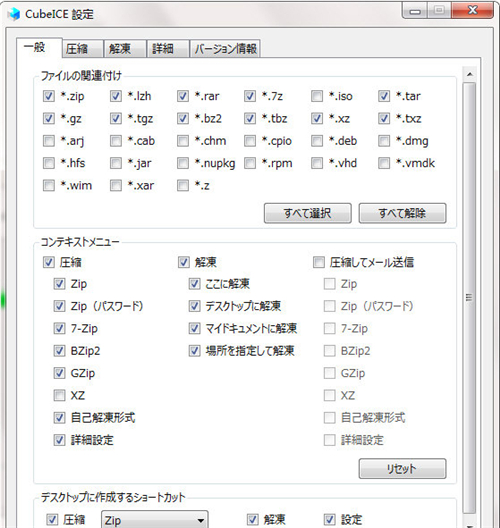
Task: Check the *.cab association box
Action: [x=116, y=141]
